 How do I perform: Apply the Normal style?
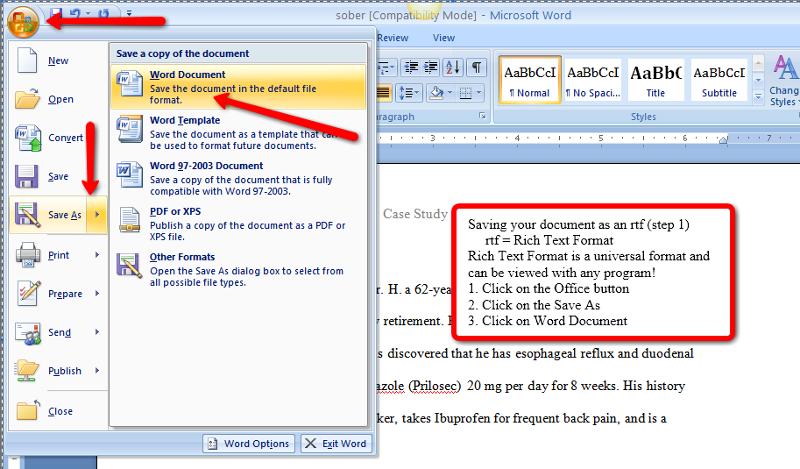pos(530,79)
